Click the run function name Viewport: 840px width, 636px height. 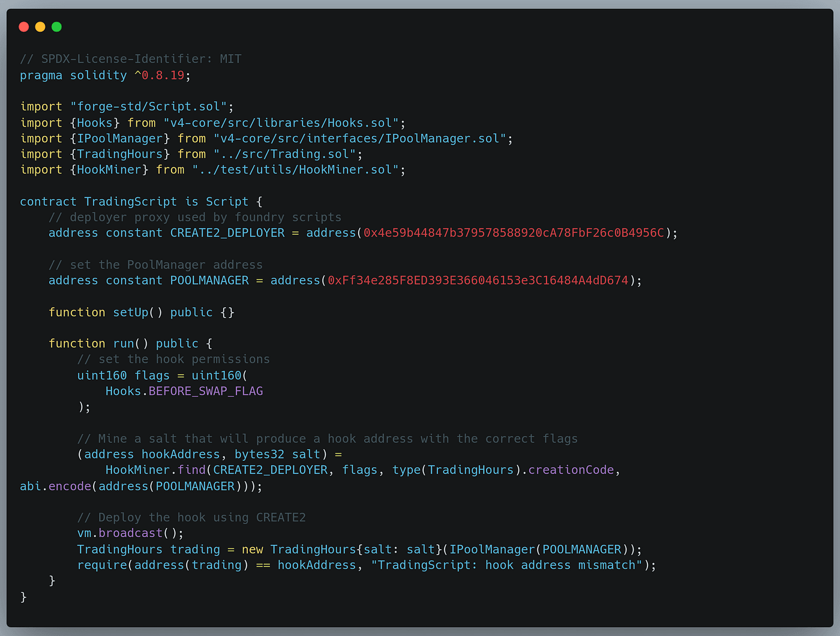point(124,343)
